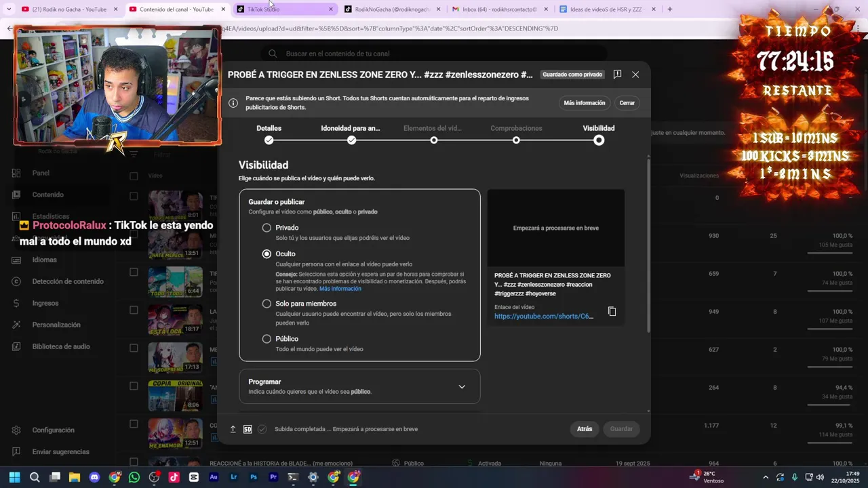Open a new browser tab with plus
This screenshot has width=868, height=488.
click(x=670, y=9)
